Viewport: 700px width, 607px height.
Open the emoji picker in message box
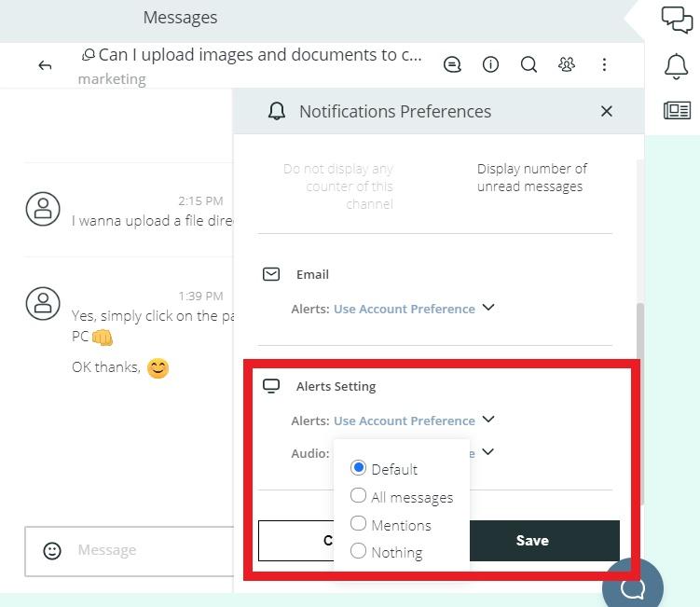53,551
